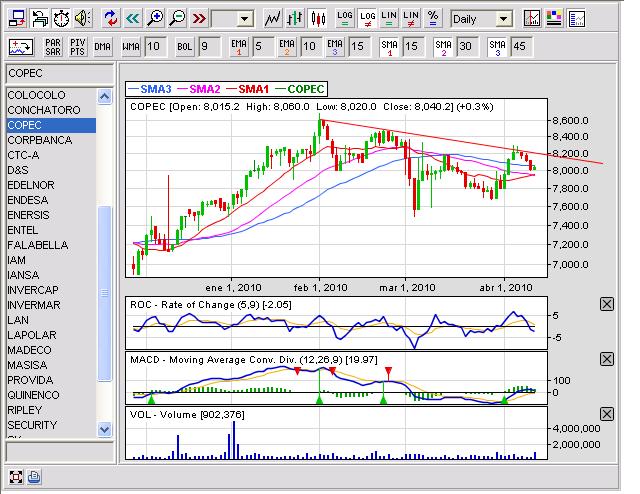Screen dimensions: 640x494
Task: Switch to candlestick chart type icon
Action: point(317,18)
